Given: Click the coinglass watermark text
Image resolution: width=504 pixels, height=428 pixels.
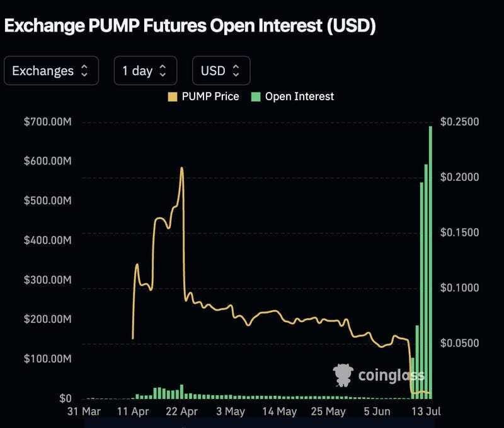Looking at the screenshot, I should (x=391, y=376).
